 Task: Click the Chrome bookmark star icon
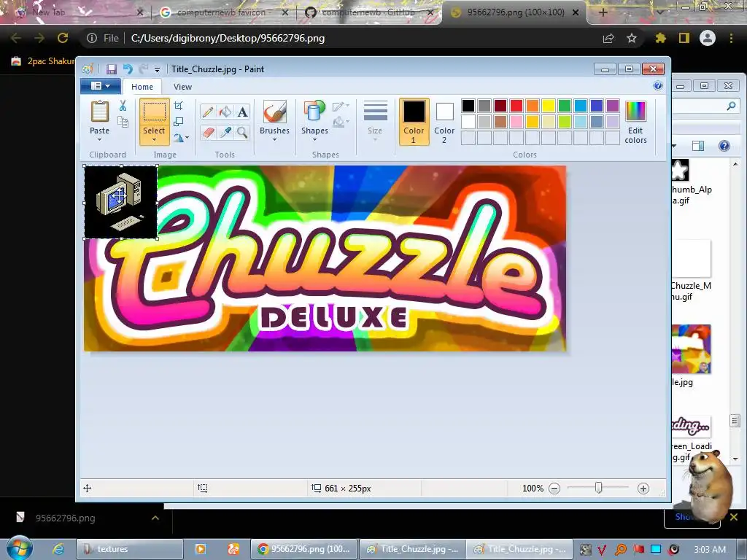pos(632,38)
